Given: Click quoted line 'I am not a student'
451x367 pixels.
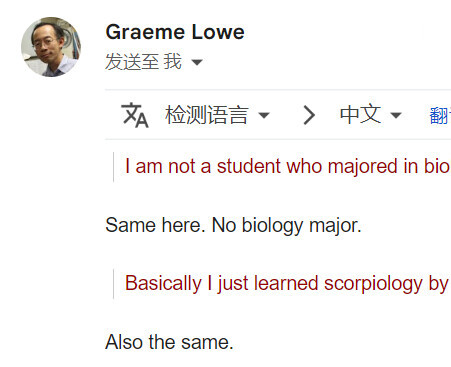Looking at the screenshot, I should click(x=288, y=166).
